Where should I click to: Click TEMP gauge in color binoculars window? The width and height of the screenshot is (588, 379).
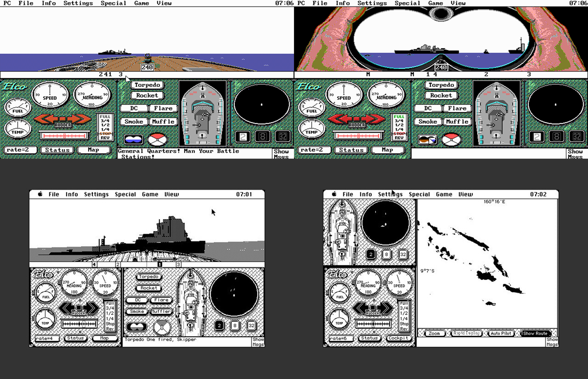[312, 128]
